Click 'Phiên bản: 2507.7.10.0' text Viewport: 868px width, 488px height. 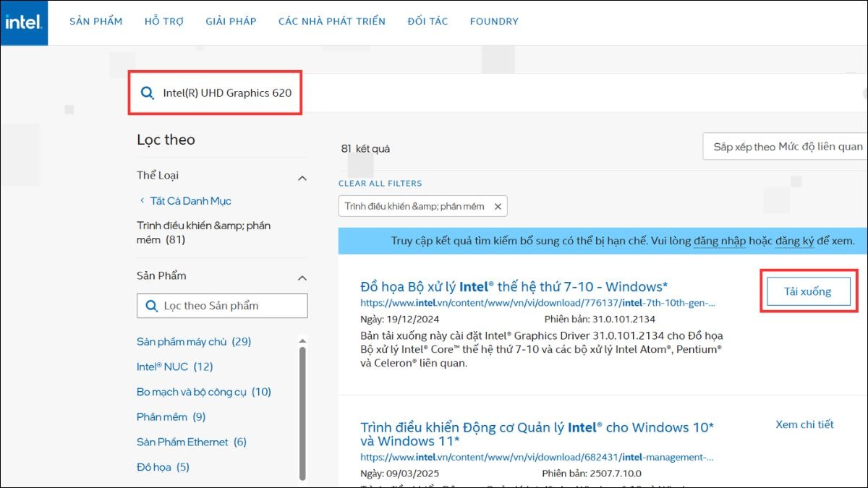(593, 474)
